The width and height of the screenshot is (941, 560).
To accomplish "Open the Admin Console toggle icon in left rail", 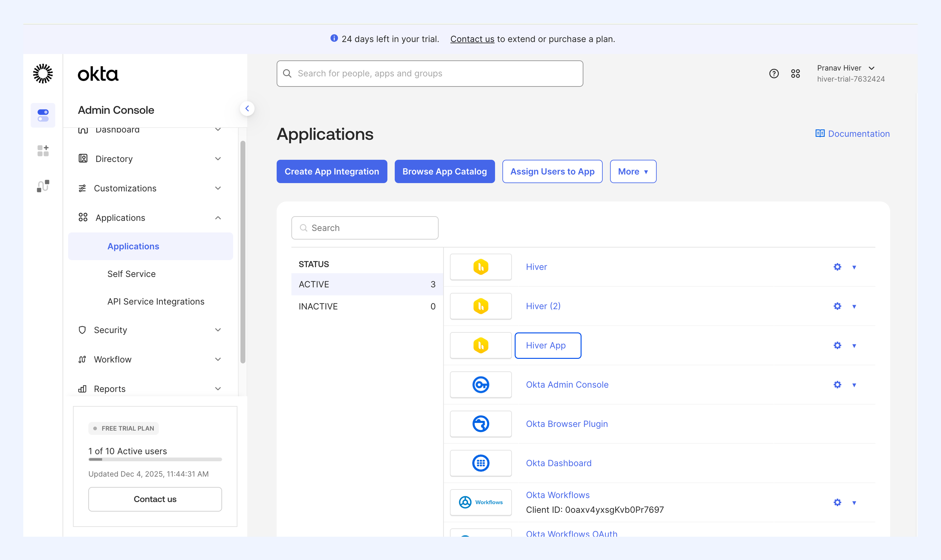I will tap(43, 116).
